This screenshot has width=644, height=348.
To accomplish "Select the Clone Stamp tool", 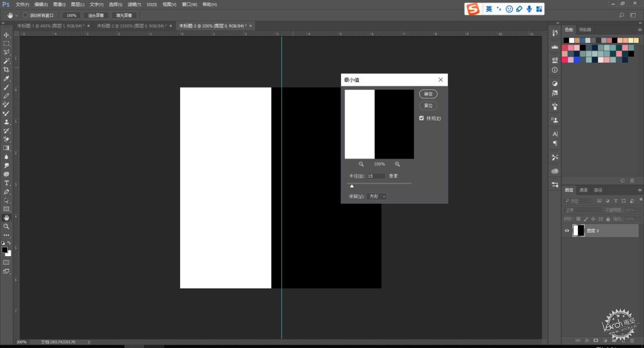I will tap(6, 122).
